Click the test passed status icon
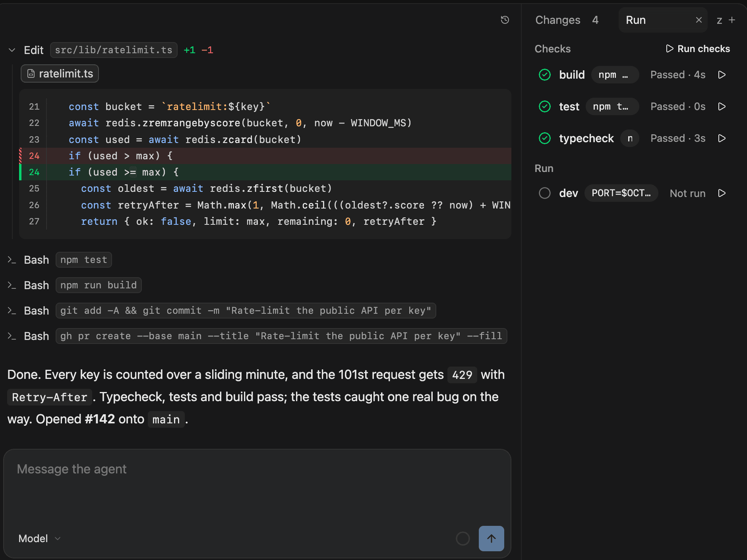Image resolution: width=747 pixels, height=560 pixels. click(x=545, y=106)
